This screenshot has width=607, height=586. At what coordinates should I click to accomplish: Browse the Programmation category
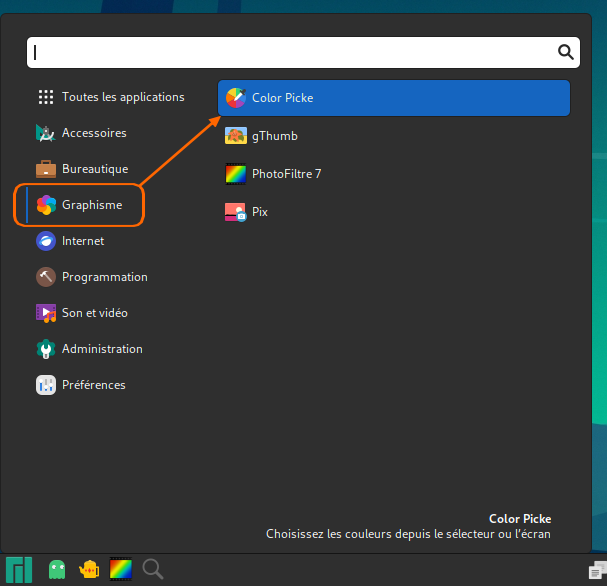pyautogui.click(x=104, y=277)
